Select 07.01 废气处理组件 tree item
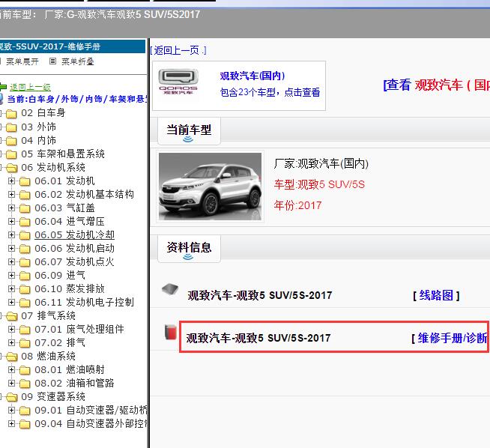The height and width of the screenshot is (448, 490). [x=79, y=329]
